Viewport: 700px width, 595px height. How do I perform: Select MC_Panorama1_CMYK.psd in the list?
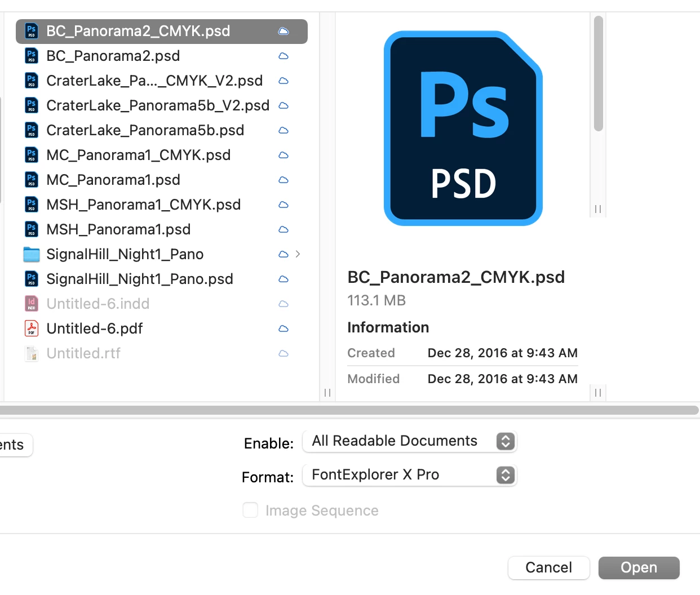point(139,155)
